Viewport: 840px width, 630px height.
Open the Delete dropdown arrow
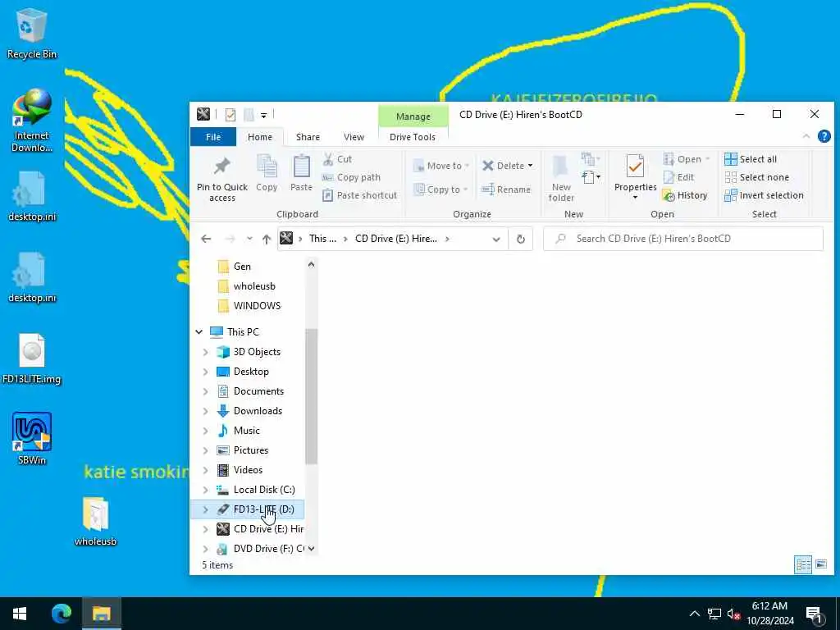coord(531,166)
